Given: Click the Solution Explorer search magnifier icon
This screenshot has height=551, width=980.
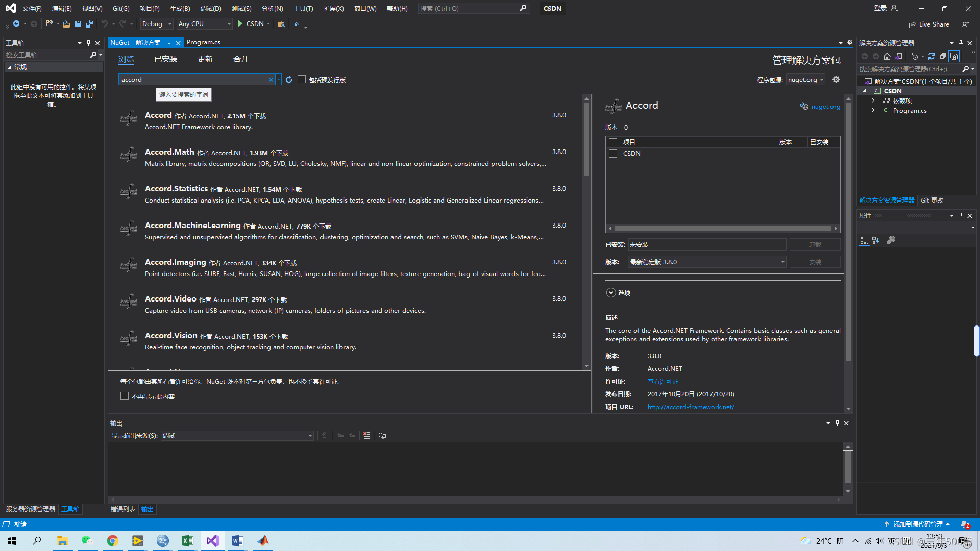Looking at the screenshot, I should click(x=965, y=69).
